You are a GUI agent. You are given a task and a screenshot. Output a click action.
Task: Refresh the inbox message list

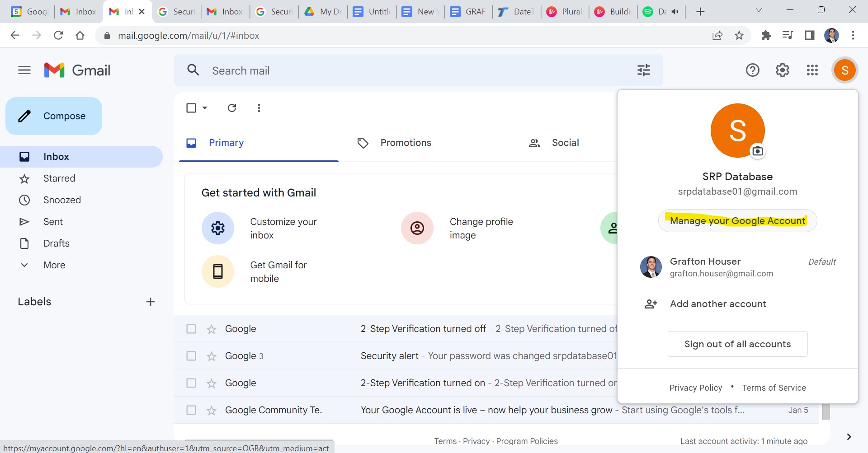[232, 108]
